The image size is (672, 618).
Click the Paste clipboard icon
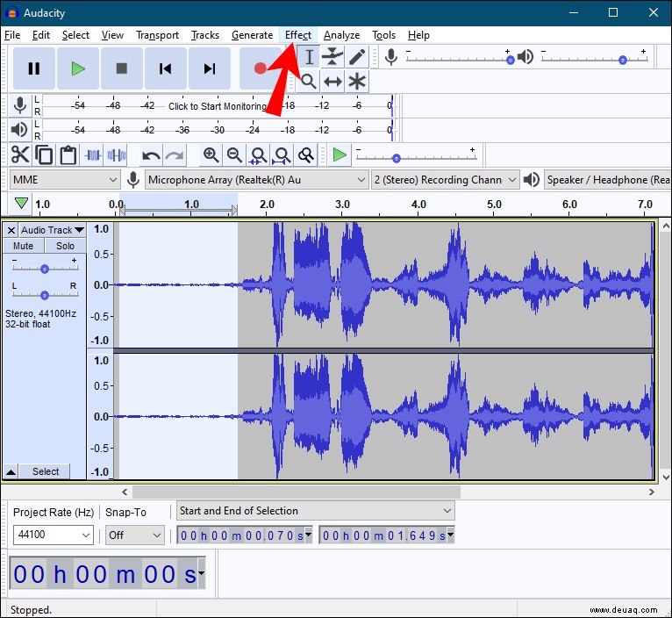coord(68,154)
